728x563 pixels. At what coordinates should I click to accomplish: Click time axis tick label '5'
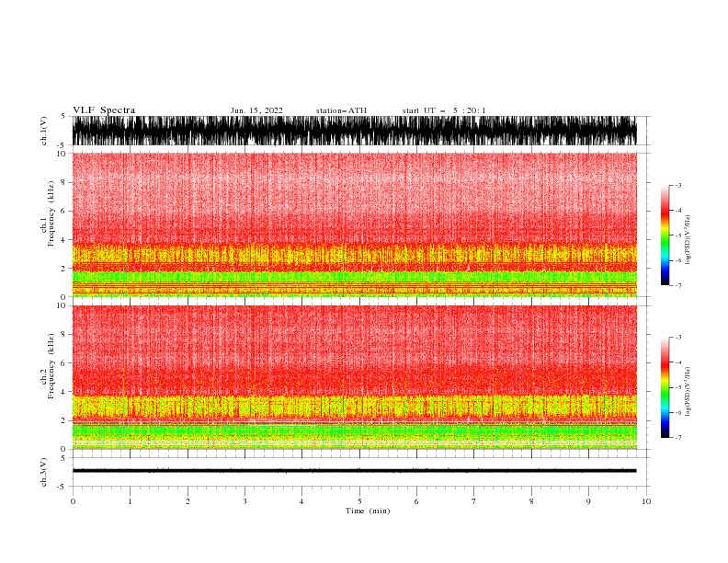point(359,501)
